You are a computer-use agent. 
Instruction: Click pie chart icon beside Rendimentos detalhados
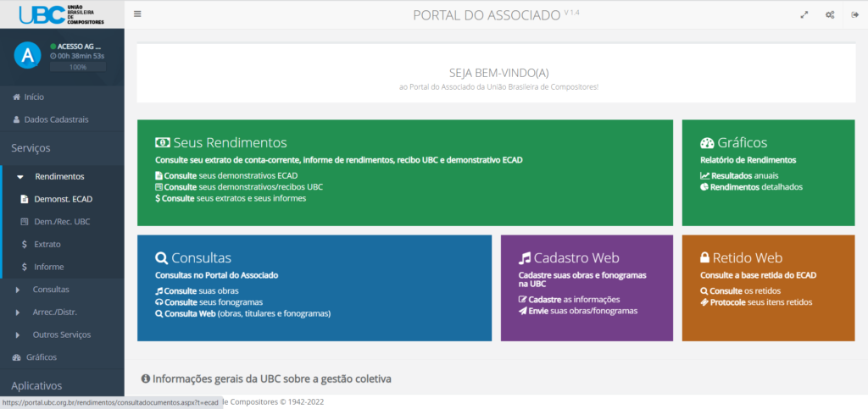click(704, 187)
